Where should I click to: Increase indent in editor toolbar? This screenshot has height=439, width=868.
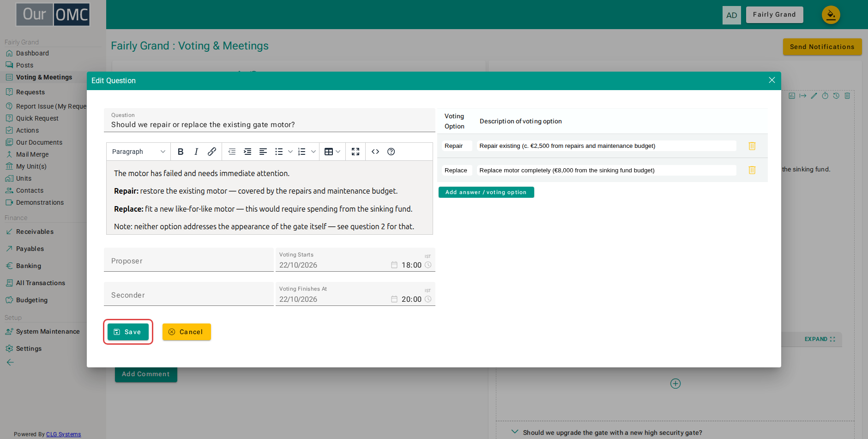pyautogui.click(x=247, y=152)
